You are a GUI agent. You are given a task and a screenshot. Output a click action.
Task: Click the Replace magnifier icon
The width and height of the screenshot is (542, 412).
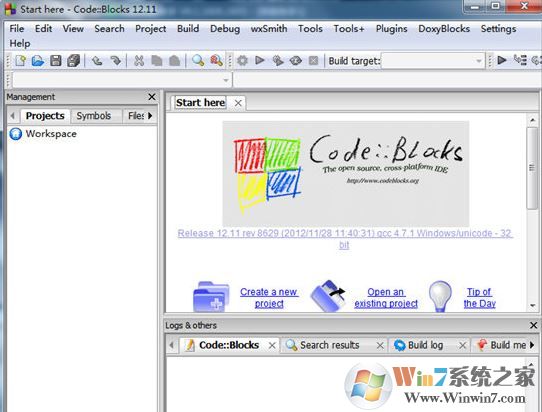click(216, 61)
